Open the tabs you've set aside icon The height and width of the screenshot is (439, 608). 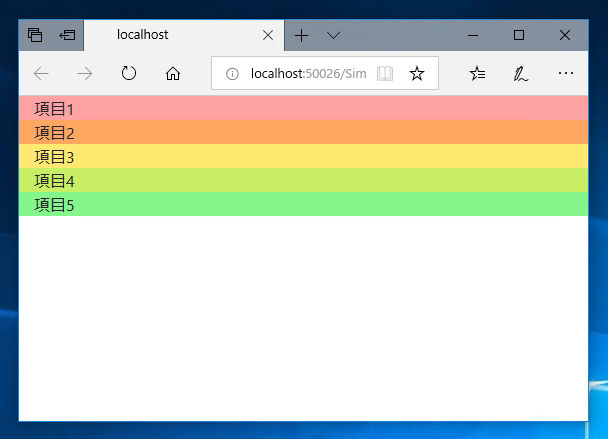(35, 35)
